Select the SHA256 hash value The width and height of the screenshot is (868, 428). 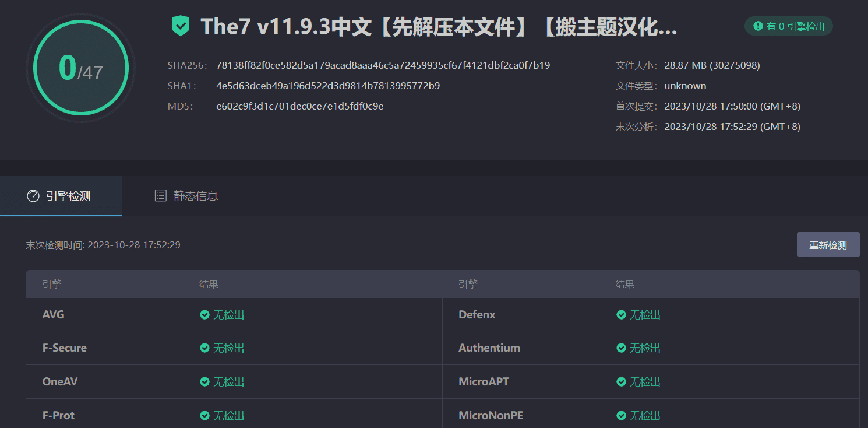[x=383, y=65]
